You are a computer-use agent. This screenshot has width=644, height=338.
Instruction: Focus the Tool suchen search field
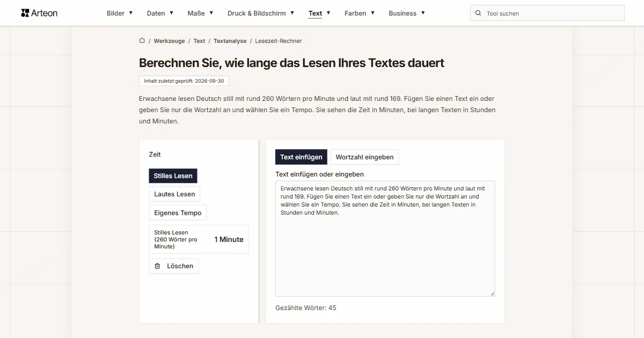(x=547, y=13)
